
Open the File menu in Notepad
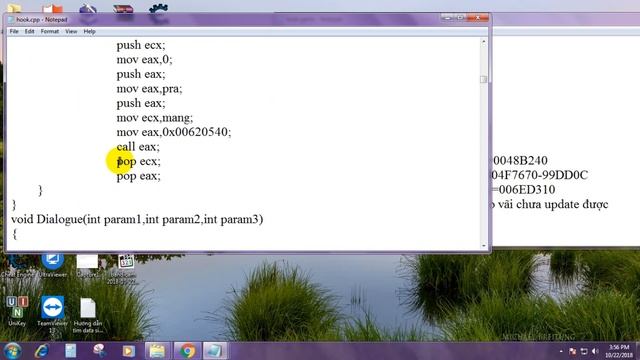coord(14,31)
